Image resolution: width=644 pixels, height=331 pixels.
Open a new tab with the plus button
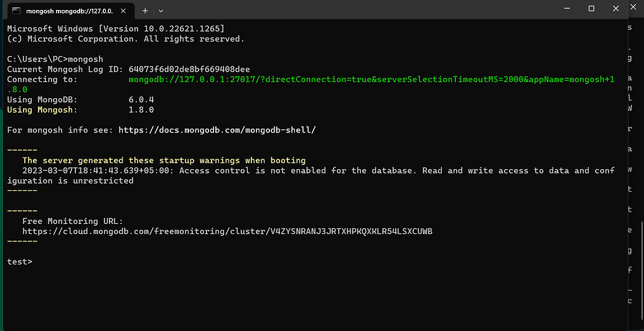click(145, 11)
